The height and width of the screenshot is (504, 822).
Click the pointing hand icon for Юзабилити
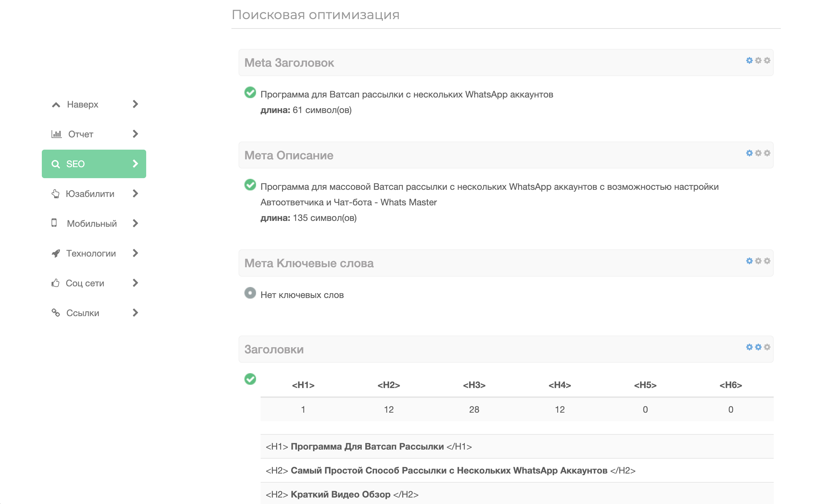pyautogui.click(x=55, y=194)
